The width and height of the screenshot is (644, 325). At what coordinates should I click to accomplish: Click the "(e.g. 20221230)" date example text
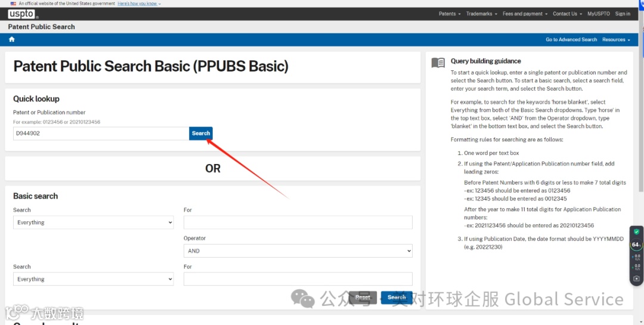484,247
